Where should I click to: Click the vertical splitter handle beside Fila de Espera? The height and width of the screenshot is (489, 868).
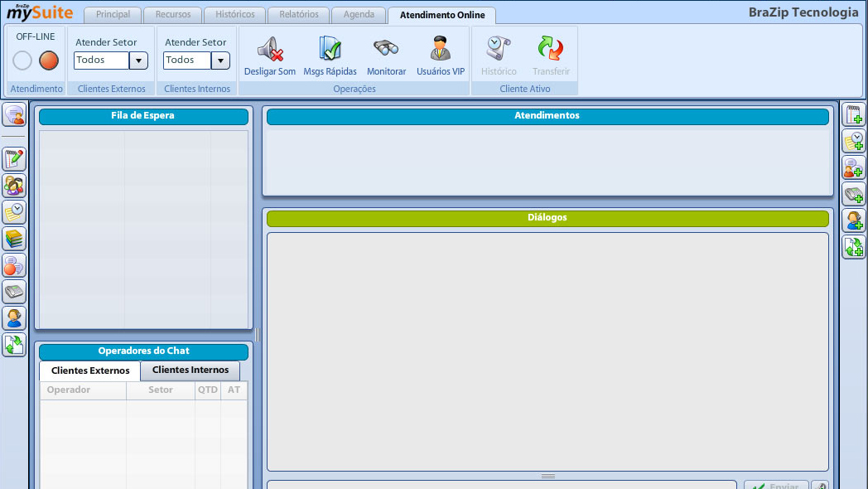(258, 334)
